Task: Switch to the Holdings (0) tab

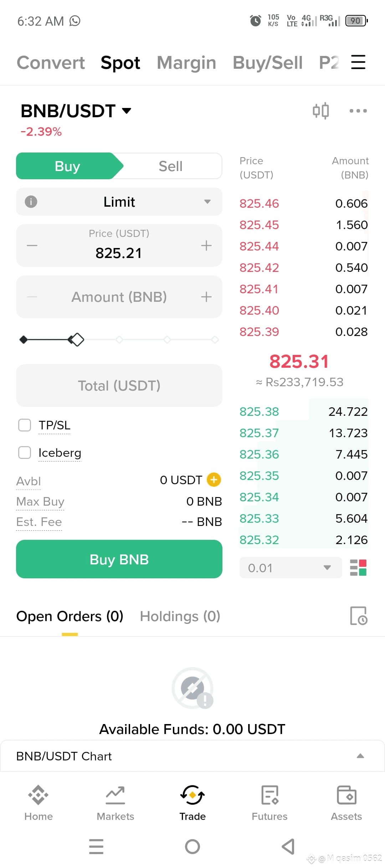Action: pos(180,616)
